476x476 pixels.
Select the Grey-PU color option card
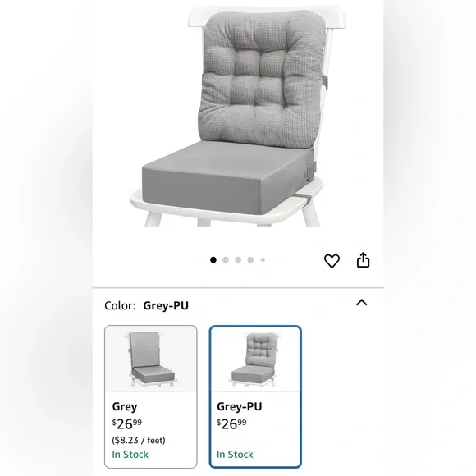(255, 396)
